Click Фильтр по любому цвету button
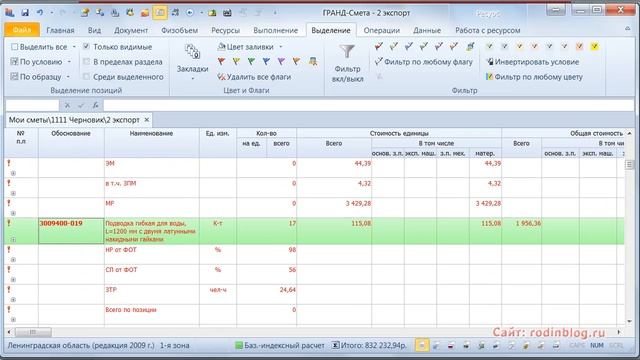 [534, 77]
